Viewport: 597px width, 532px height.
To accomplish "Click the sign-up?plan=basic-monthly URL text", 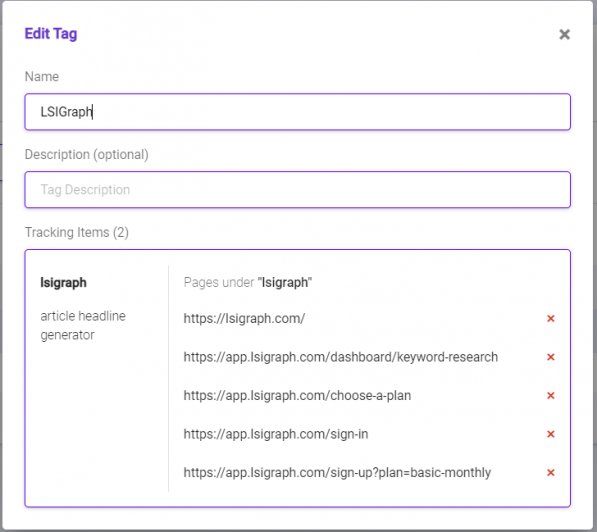I will 337,473.
